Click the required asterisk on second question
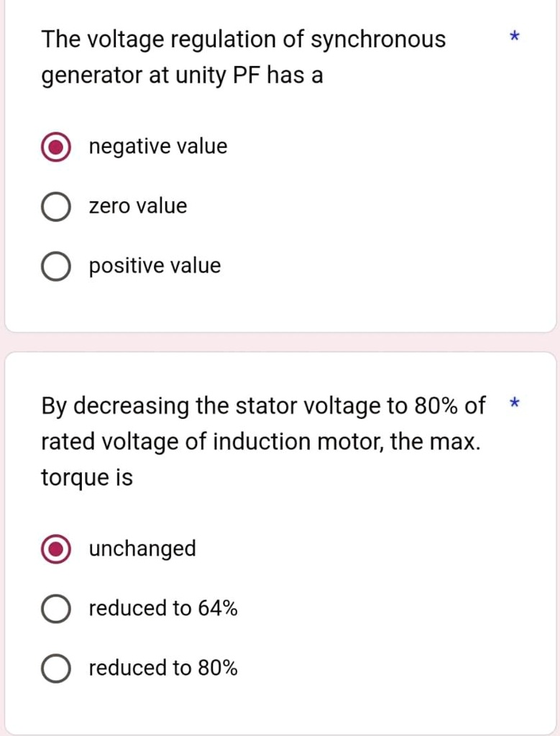Screen dimensions: 560x736 (514, 405)
